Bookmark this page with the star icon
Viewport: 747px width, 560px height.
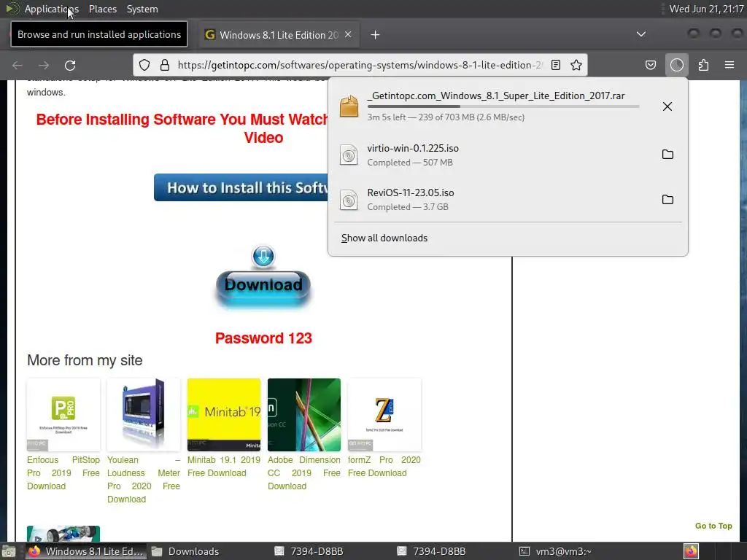(x=576, y=65)
